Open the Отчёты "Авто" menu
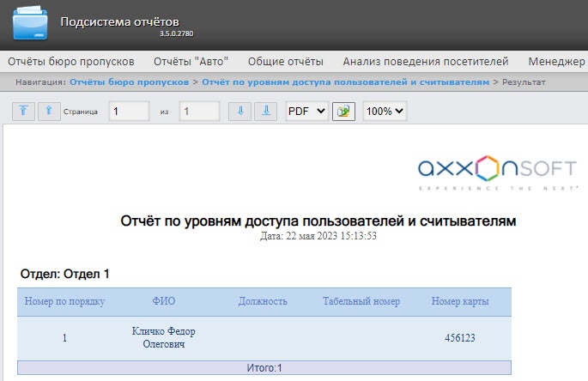588x381 pixels. (191, 62)
